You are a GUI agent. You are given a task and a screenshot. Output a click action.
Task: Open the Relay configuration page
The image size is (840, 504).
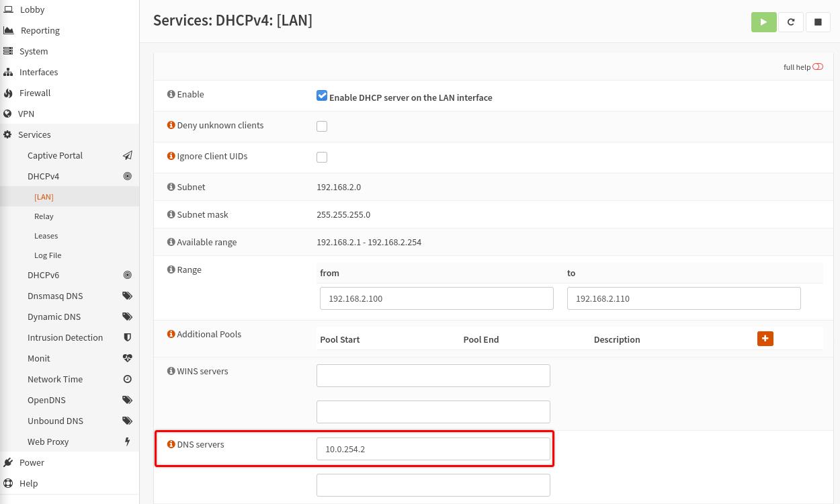coord(44,216)
